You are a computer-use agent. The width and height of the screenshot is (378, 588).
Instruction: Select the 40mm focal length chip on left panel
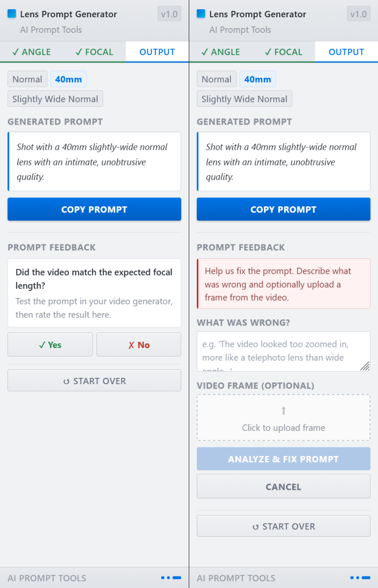point(68,79)
